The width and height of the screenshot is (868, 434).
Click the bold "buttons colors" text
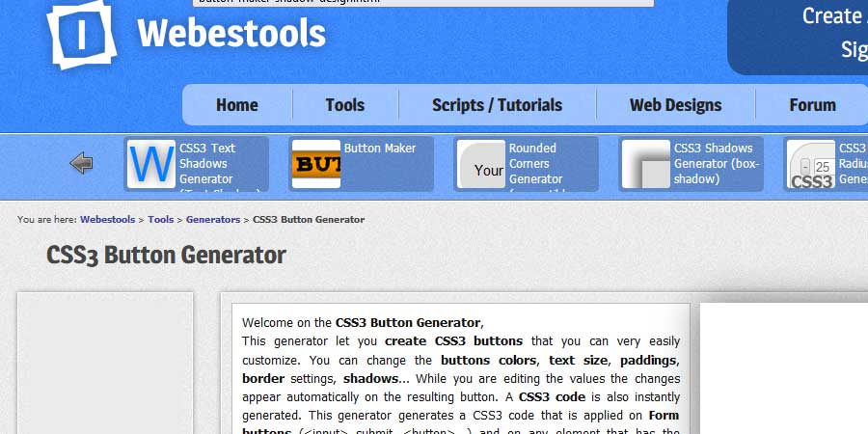point(488,361)
